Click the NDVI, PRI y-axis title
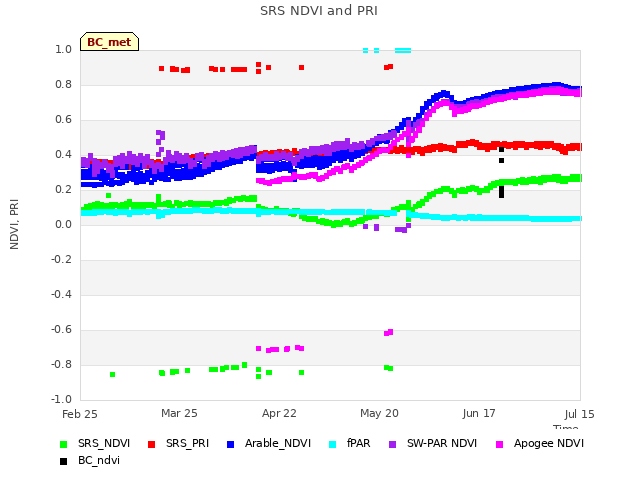 [x=14, y=224]
